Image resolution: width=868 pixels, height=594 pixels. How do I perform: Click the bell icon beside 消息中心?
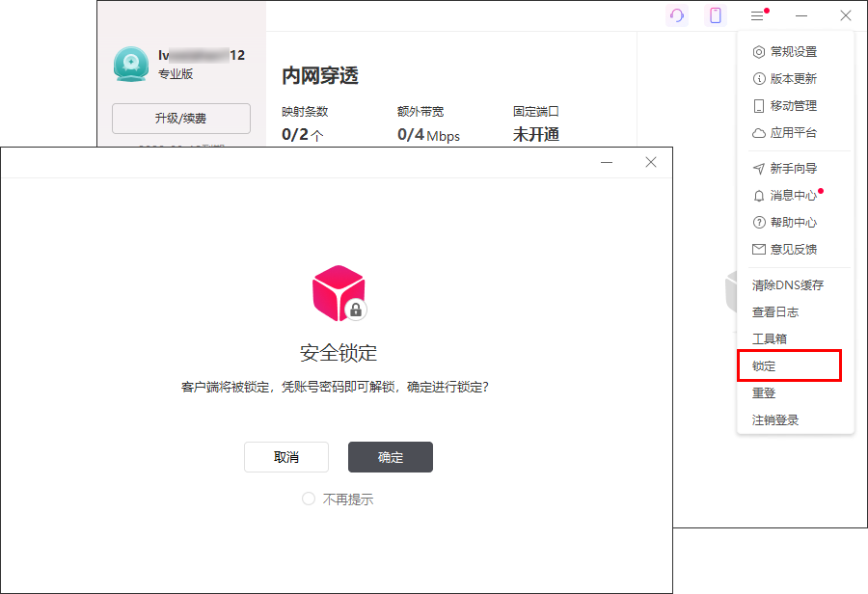758,196
